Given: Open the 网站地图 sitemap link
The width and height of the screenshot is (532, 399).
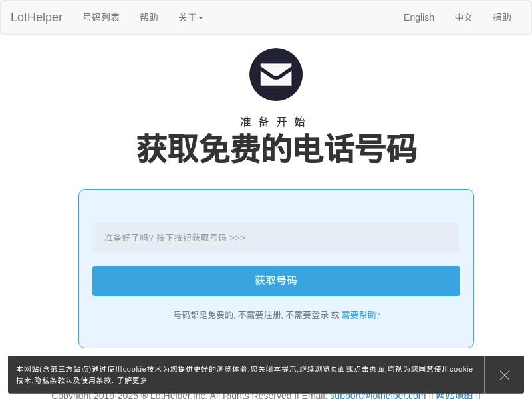Looking at the screenshot, I should 454,395.
